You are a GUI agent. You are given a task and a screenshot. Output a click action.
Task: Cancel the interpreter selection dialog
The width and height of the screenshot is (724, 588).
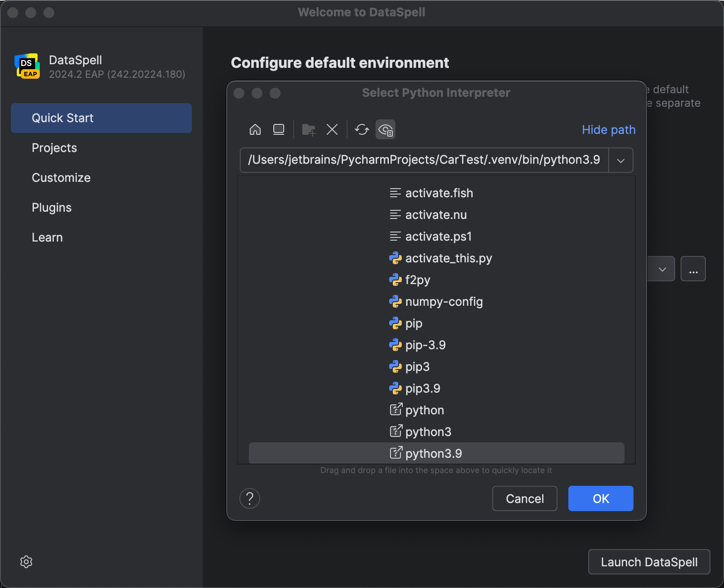[x=524, y=498]
